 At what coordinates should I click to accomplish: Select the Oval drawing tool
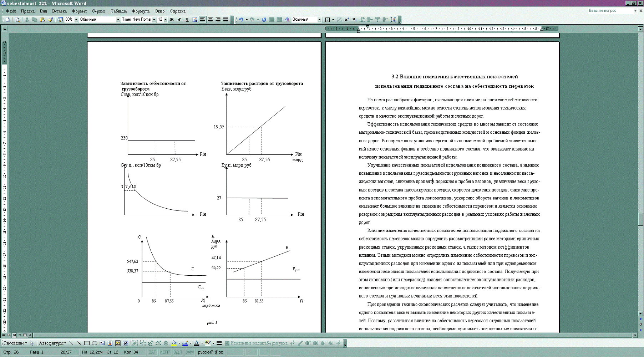pos(95,343)
